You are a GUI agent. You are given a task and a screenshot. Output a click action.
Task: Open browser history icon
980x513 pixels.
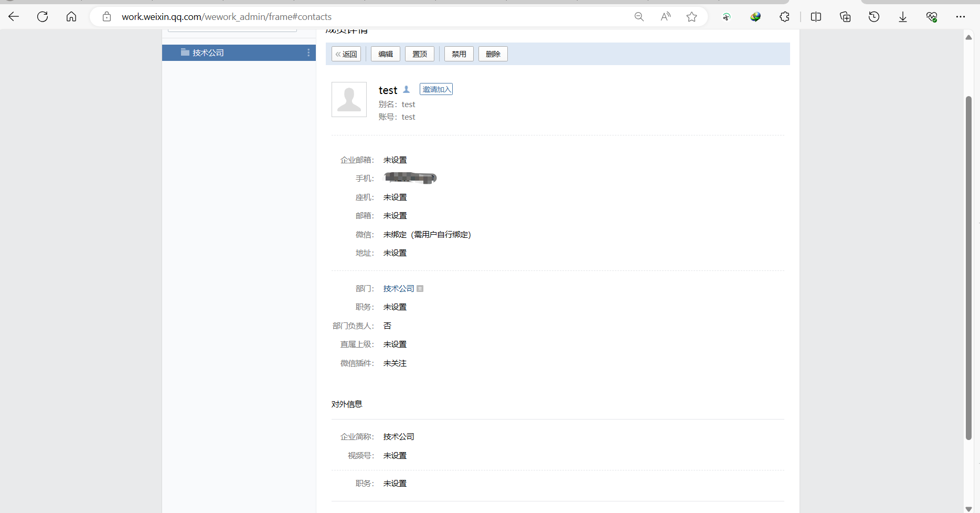click(x=874, y=17)
